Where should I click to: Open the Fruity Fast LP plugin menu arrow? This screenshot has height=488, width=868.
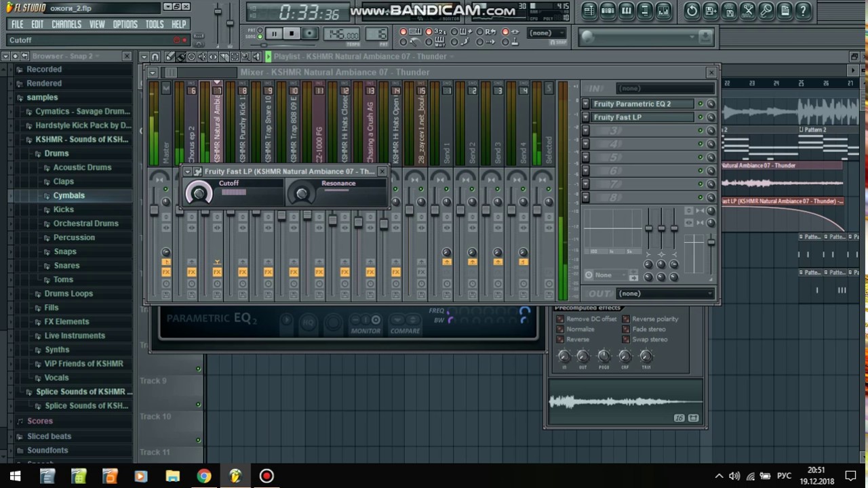coord(188,172)
